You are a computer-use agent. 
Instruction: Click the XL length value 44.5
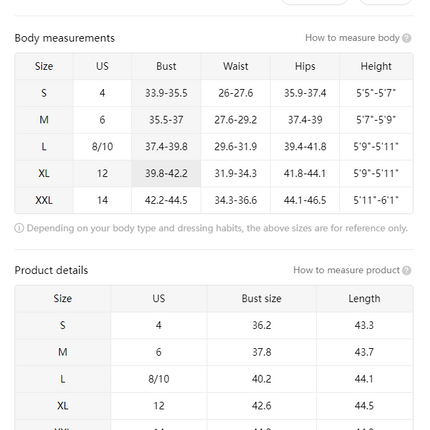pyautogui.click(x=364, y=406)
